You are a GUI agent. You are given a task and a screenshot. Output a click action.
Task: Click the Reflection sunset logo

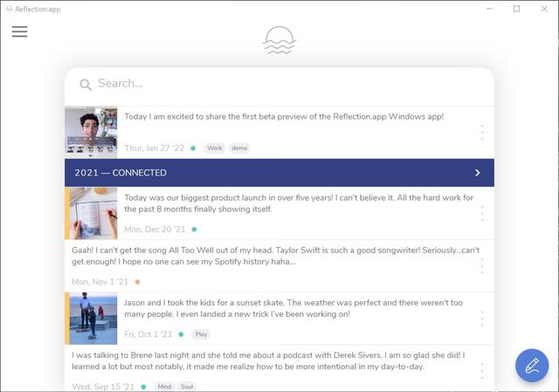coord(279,40)
